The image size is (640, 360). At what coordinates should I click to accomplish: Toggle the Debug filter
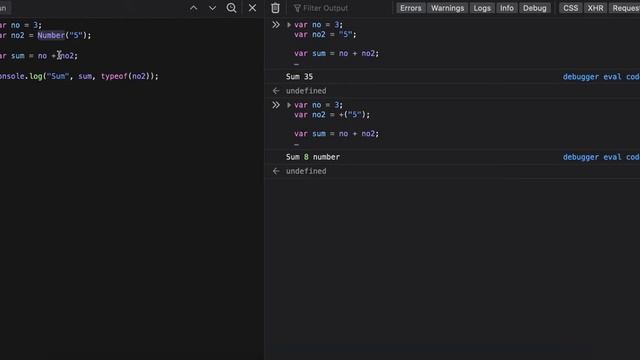[535, 8]
